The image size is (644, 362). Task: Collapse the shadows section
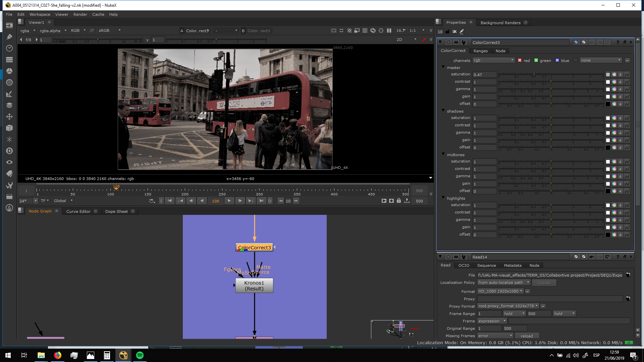pos(443,111)
